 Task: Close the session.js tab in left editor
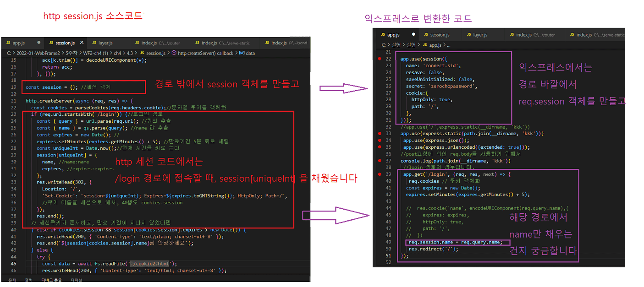(82, 43)
